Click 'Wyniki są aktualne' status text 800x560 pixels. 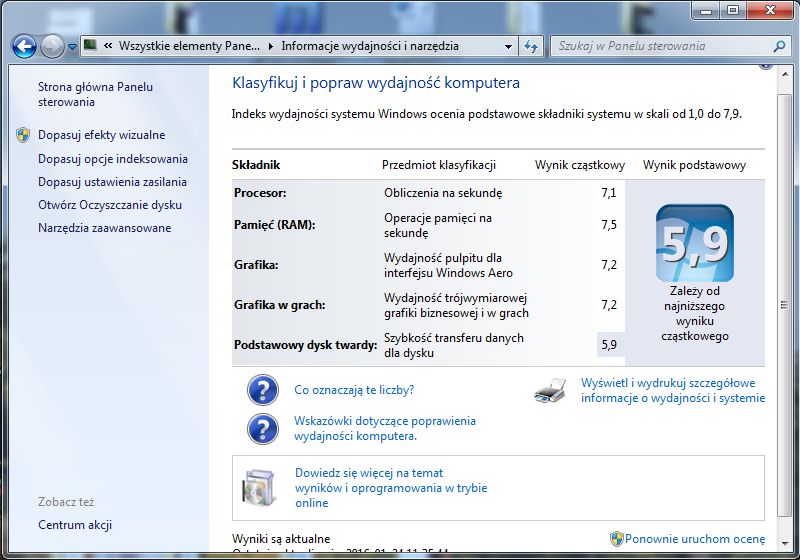point(281,539)
